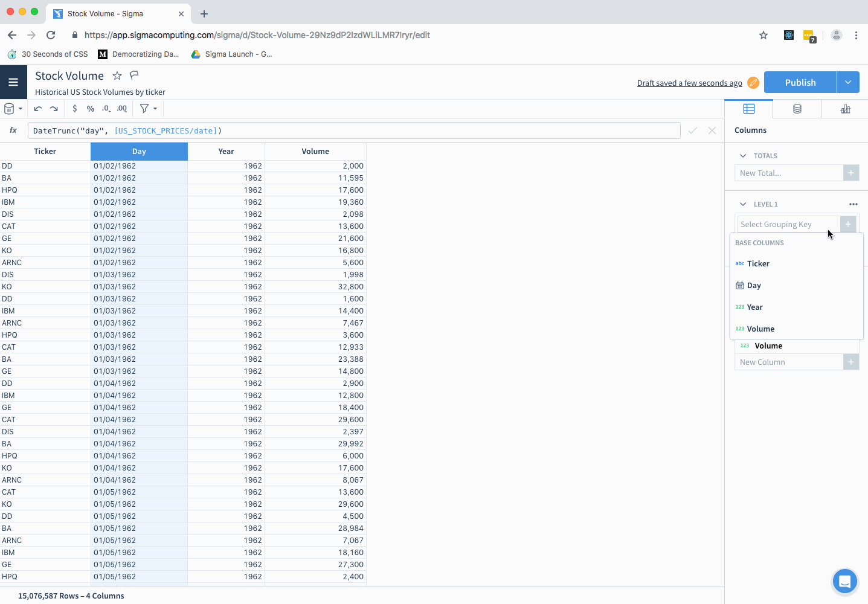Click the row count status text
The height and width of the screenshot is (604, 868).
coord(71,596)
